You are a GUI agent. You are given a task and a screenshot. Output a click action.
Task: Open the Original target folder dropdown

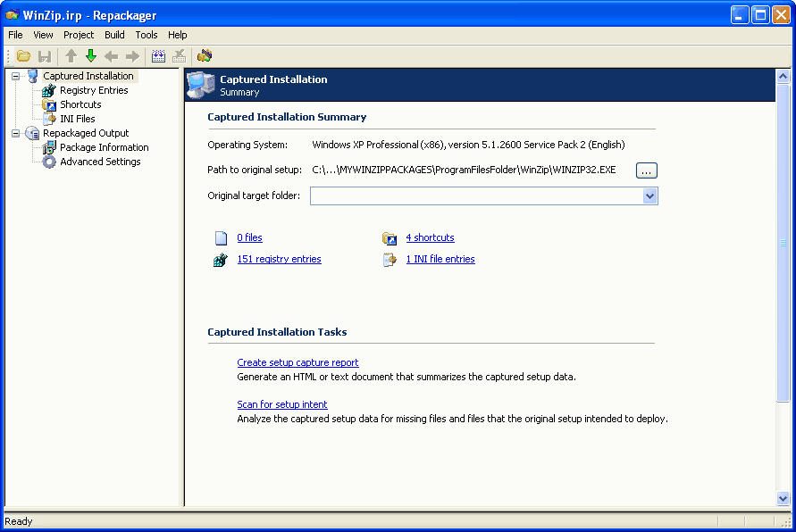click(x=649, y=195)
